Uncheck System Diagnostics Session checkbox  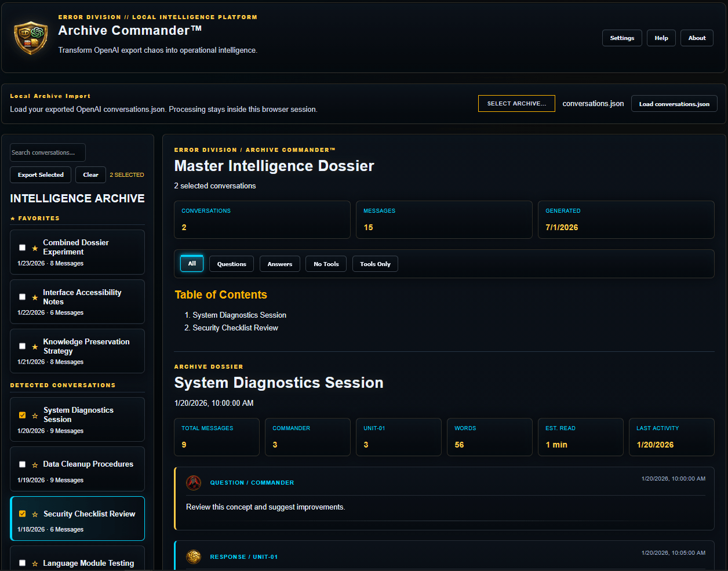(x=22, y=415)
